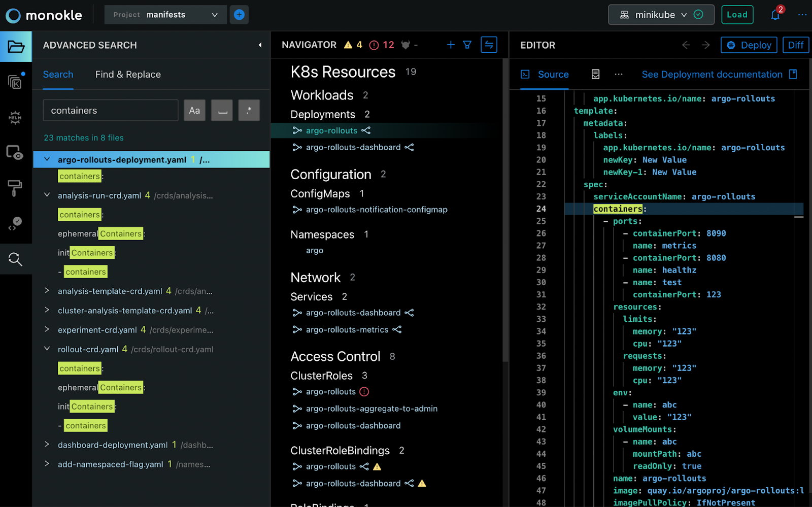
Task: Click the blue create project plus icon
Action: point(239,15)
